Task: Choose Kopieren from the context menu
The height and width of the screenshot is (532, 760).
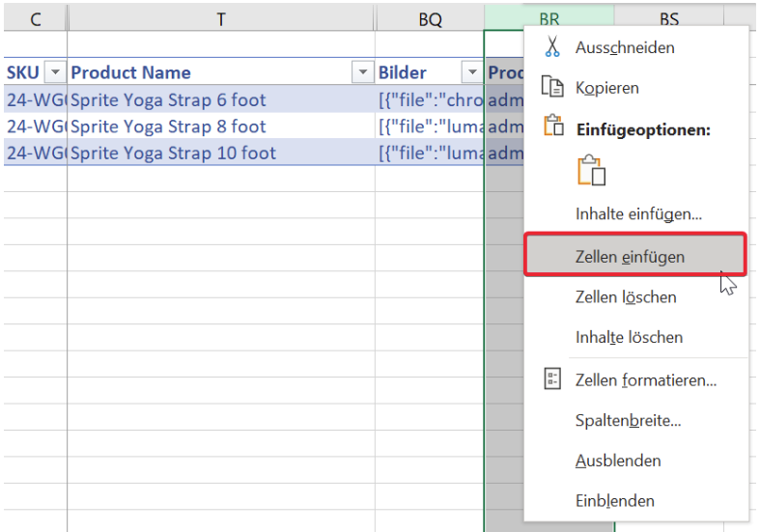Action: (x=636, y=88)
